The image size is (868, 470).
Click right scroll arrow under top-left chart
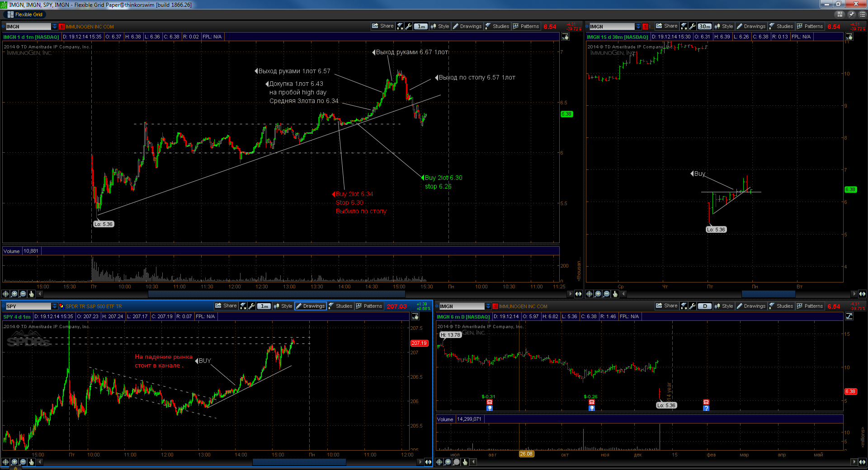pyautogui.click(x=570, y=294)
